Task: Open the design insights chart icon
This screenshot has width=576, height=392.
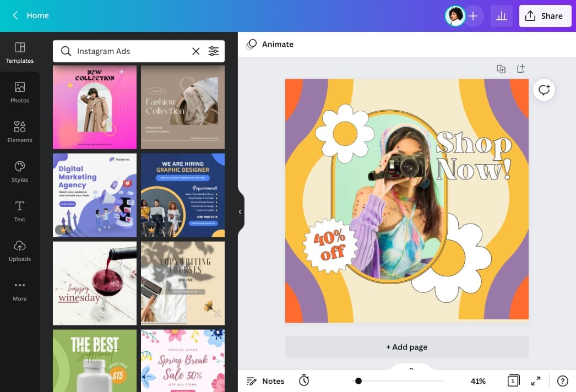Action: [x=501, y=15]
